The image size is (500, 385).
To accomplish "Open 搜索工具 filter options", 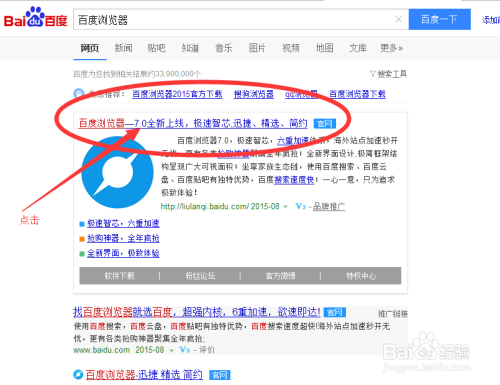I will (x=388, y=74).
